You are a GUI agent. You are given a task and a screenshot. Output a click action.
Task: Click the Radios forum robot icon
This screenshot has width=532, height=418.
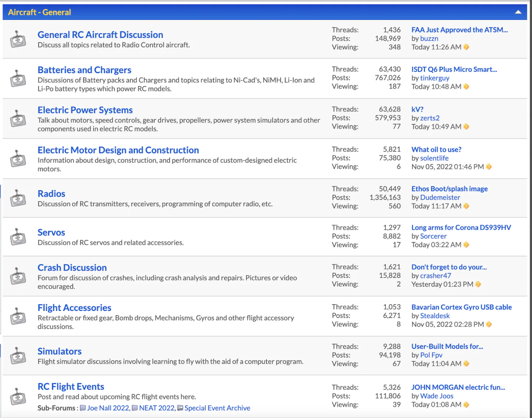pyautogui.click(x=18, y=198)
